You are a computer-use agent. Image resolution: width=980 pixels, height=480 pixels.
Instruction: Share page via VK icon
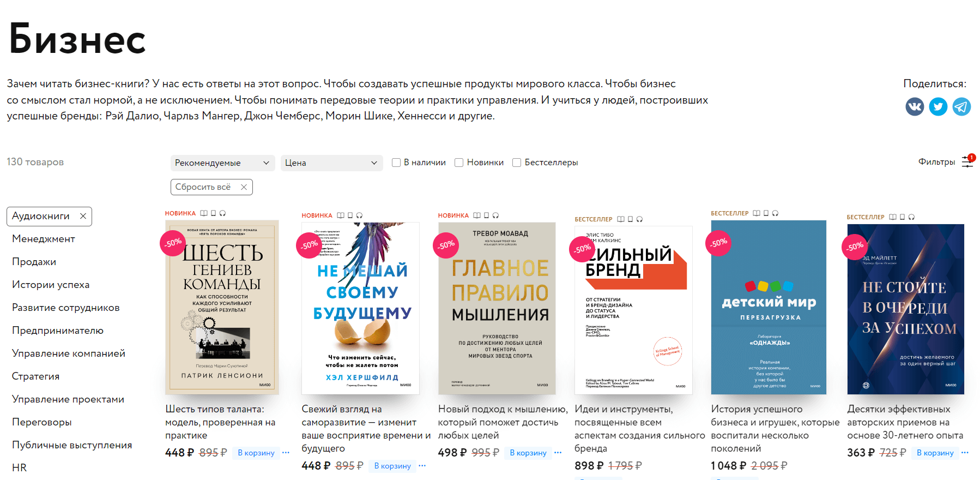(915, 106)
